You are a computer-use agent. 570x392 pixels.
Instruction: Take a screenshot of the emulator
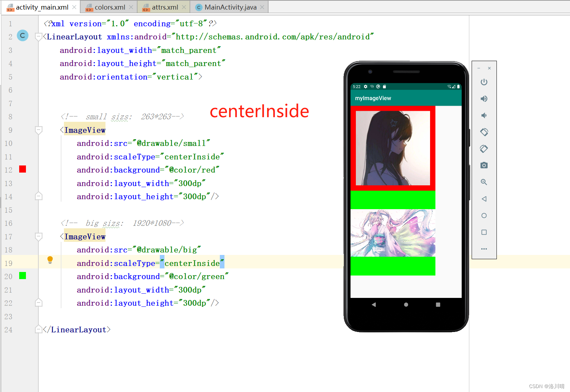click(484, 165)
